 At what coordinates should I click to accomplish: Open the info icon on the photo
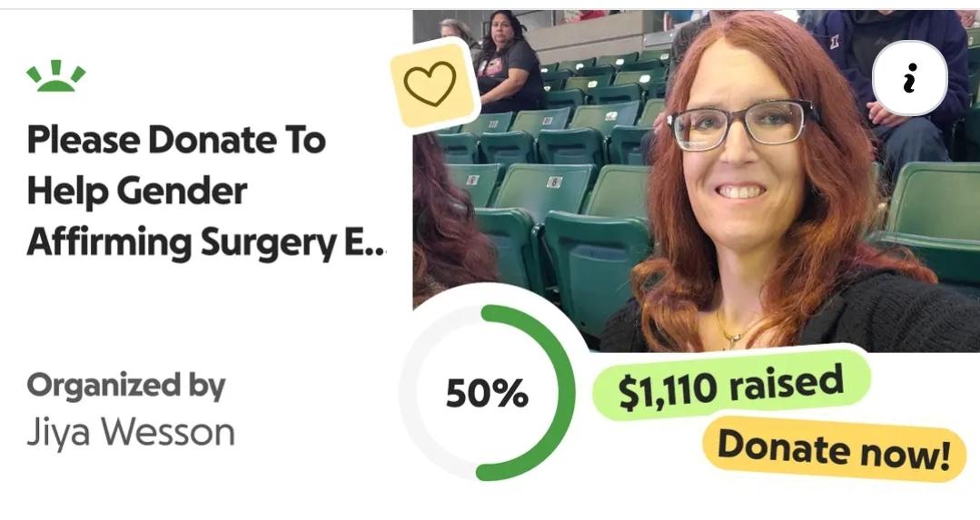click(x=910, y=78)
